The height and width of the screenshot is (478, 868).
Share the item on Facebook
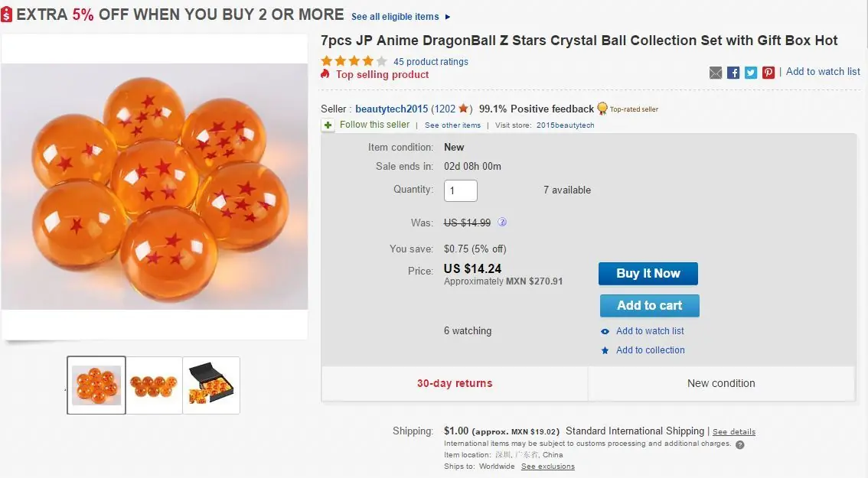point(733,72)
